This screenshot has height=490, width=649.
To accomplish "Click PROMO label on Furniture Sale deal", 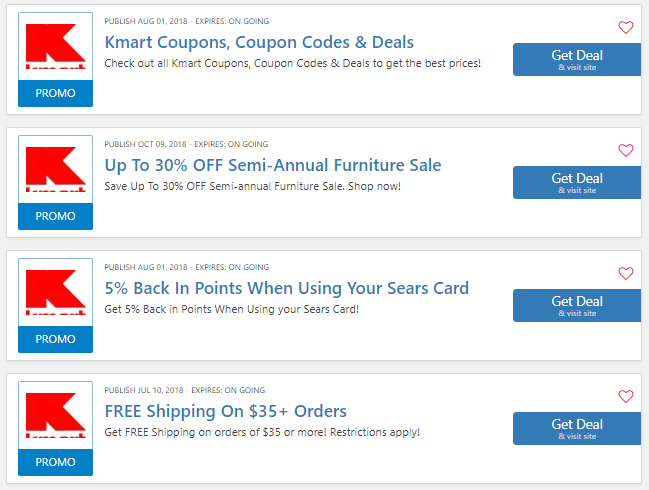I will click(x=55, y=216).
